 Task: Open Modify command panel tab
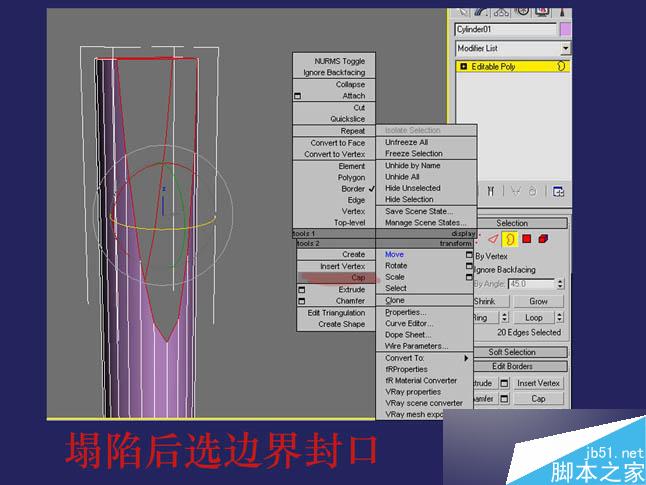480,12
